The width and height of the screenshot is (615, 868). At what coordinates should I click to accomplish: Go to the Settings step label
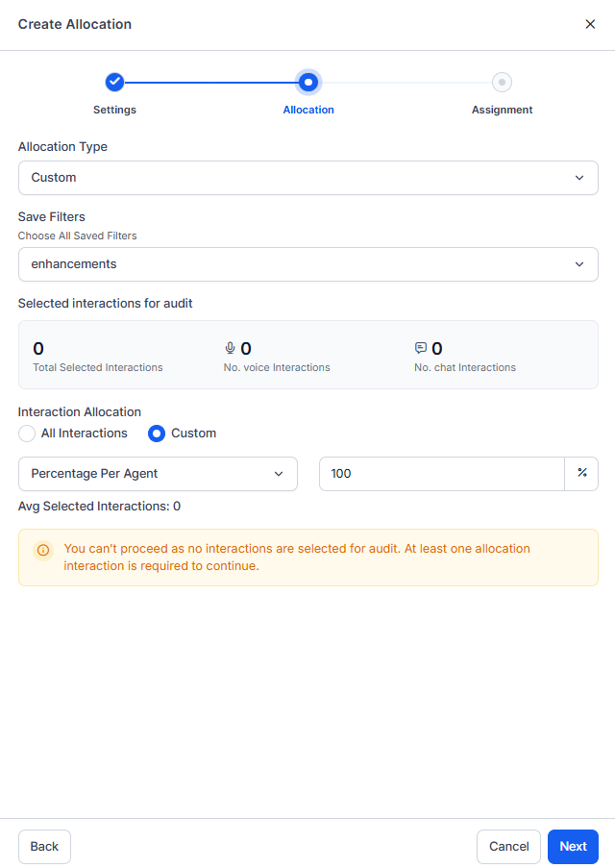tap(114, 110)
